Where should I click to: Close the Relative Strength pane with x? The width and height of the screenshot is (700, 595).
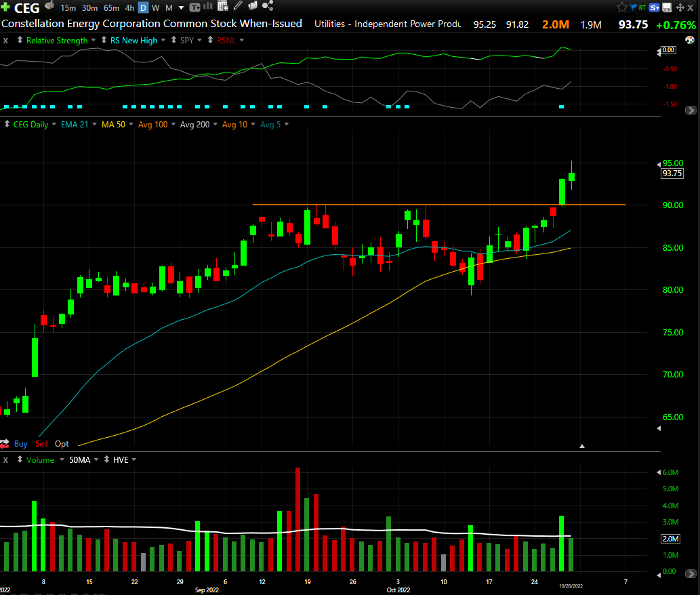tap(5, 40)
